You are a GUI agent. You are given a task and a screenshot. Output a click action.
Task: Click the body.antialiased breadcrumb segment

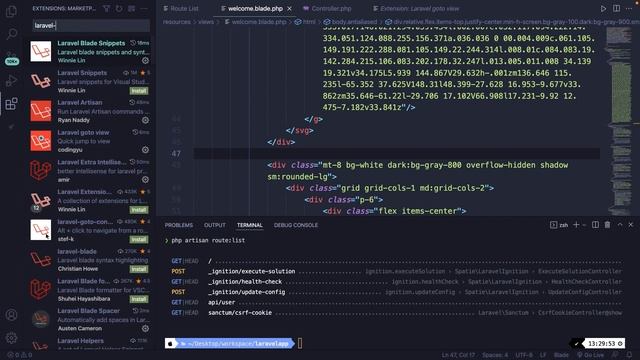coord(354,22)
